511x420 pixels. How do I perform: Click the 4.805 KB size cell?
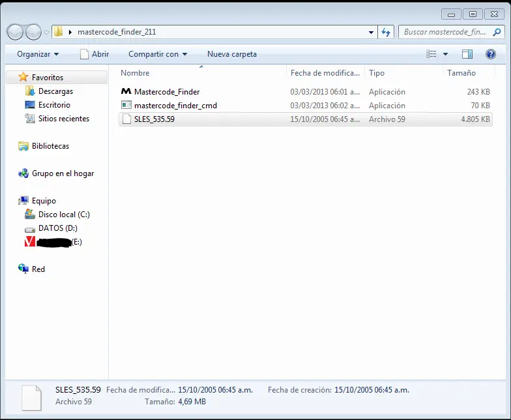[475, 119]
